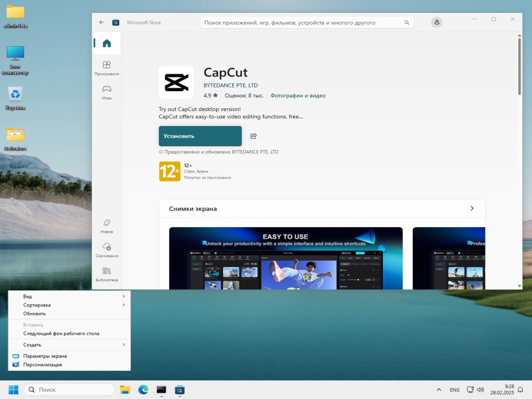Open Скачивания section in sidebar
532x399 pixels.
tap(106, 250)
